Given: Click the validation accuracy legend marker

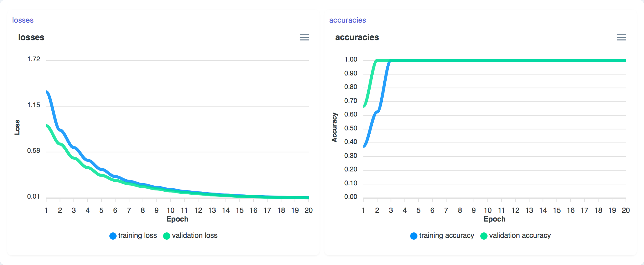Looking at the screenshot, I should click(484, 235).
